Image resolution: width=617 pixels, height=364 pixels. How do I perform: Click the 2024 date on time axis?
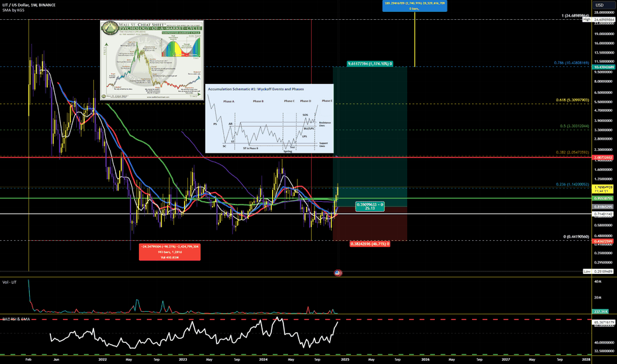263,359
